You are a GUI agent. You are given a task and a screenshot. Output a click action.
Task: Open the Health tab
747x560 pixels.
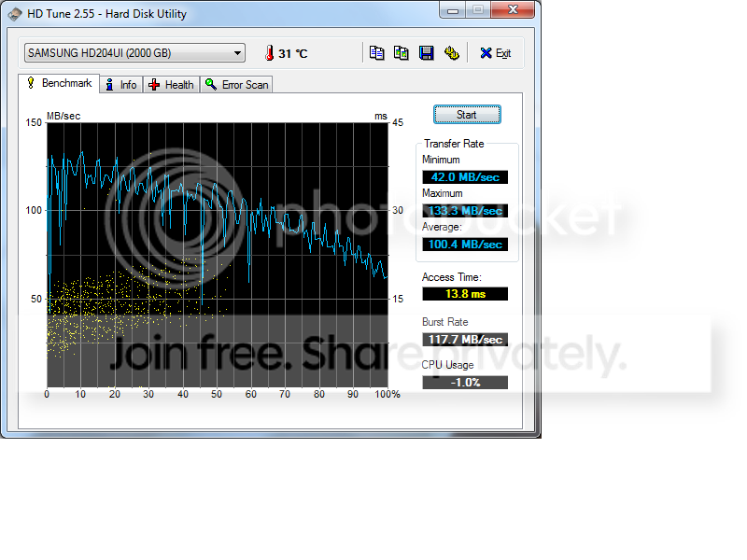[x=172, y=85]
